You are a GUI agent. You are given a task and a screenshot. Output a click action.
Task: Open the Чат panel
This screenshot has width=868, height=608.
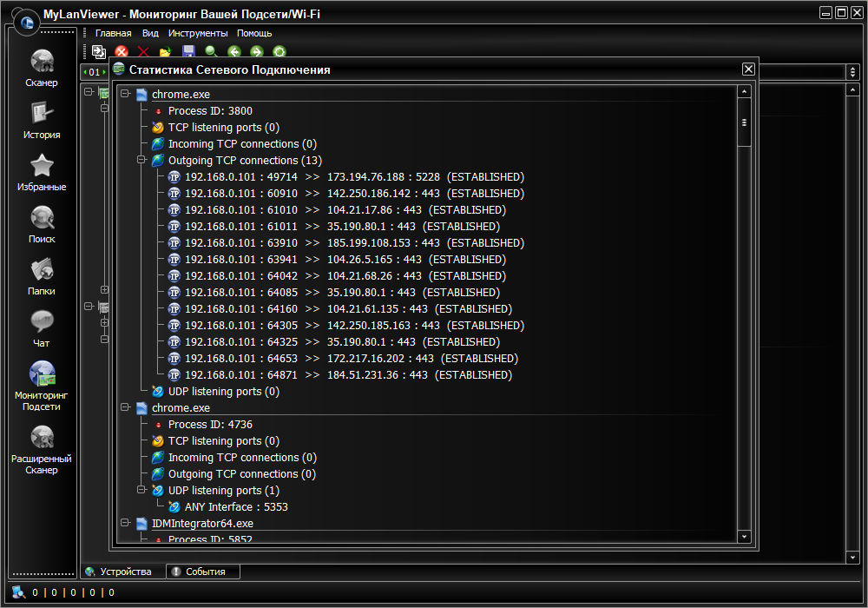pos(42,329)
